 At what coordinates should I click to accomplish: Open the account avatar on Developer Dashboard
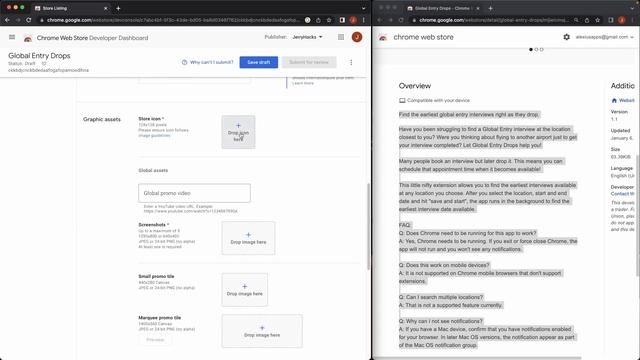(x=357, y=37)
